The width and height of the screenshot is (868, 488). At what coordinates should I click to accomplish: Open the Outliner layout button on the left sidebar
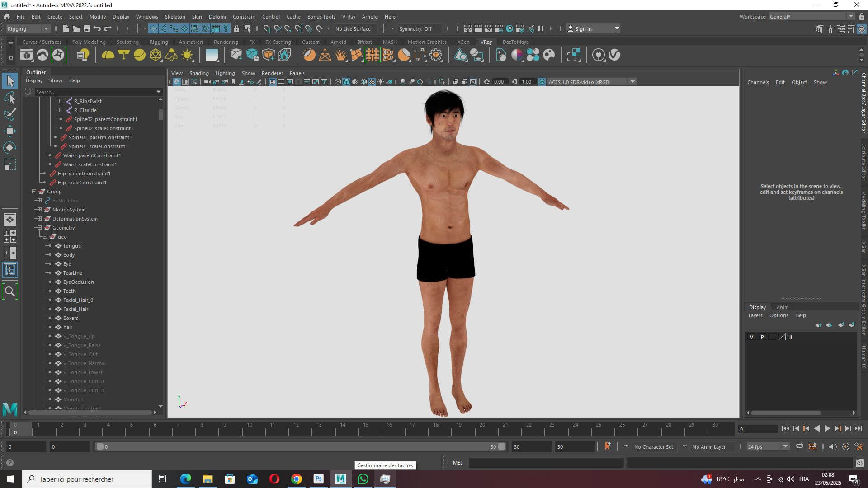[x=9, y=270]
